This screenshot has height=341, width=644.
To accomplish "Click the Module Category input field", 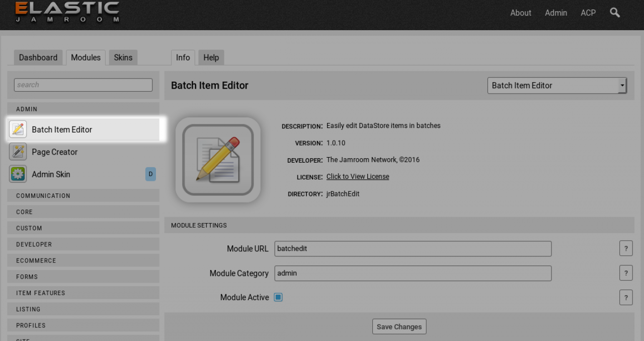I will (413, 273).
